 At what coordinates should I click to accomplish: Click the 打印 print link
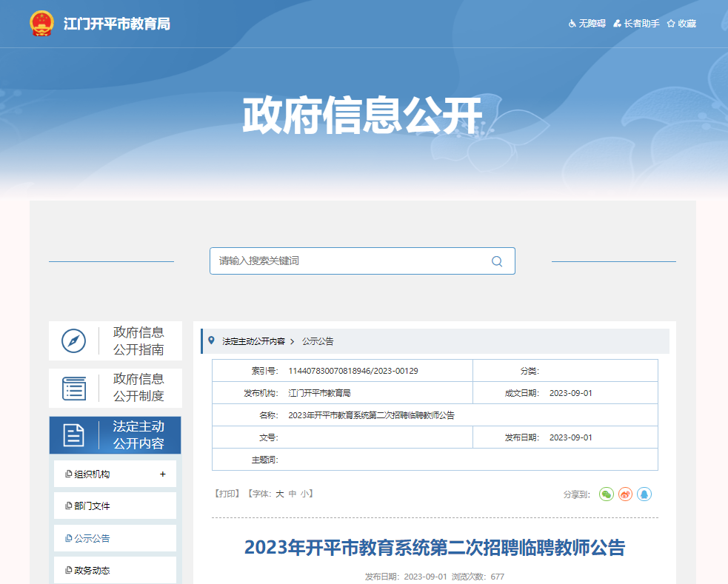click(x=227, y=493)
